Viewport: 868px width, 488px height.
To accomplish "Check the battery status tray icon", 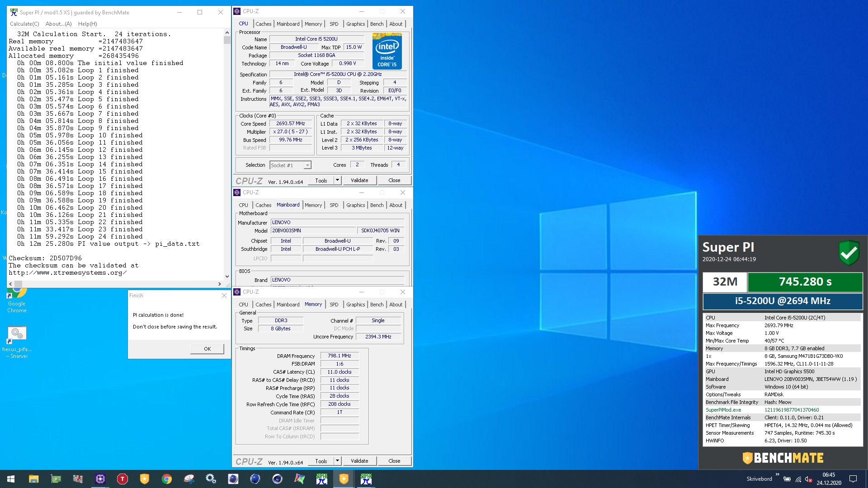I will 787,479.
